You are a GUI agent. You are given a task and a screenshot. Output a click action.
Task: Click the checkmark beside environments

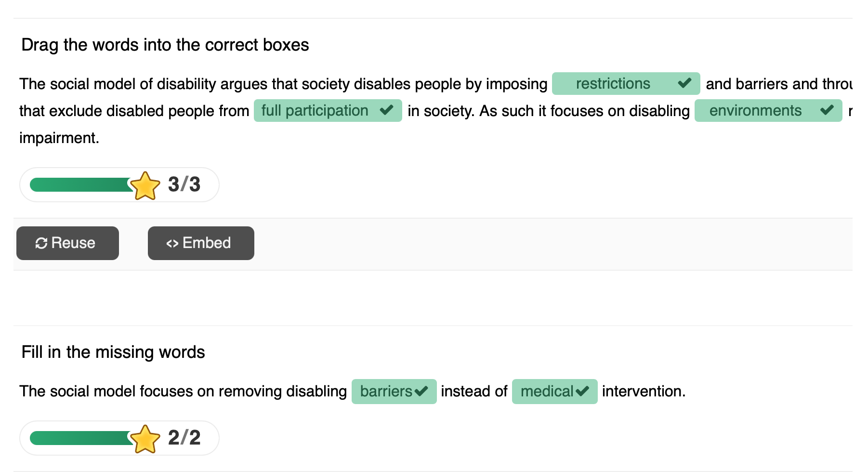(x=827, y=110)
